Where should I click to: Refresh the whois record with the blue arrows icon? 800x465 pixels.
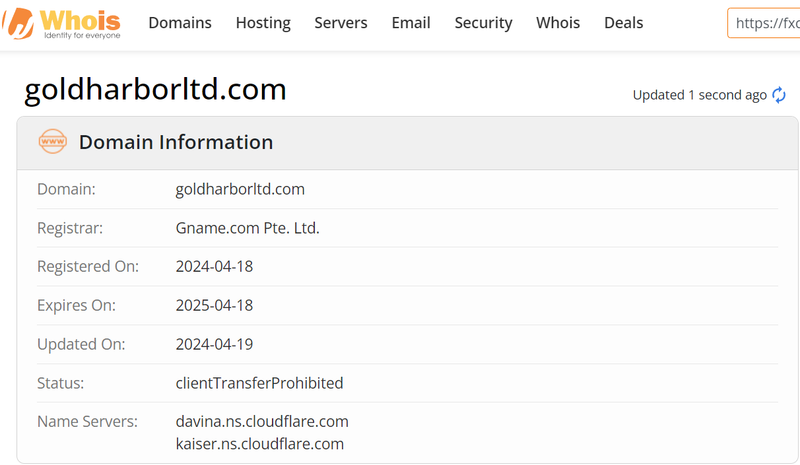pos(779,95)
